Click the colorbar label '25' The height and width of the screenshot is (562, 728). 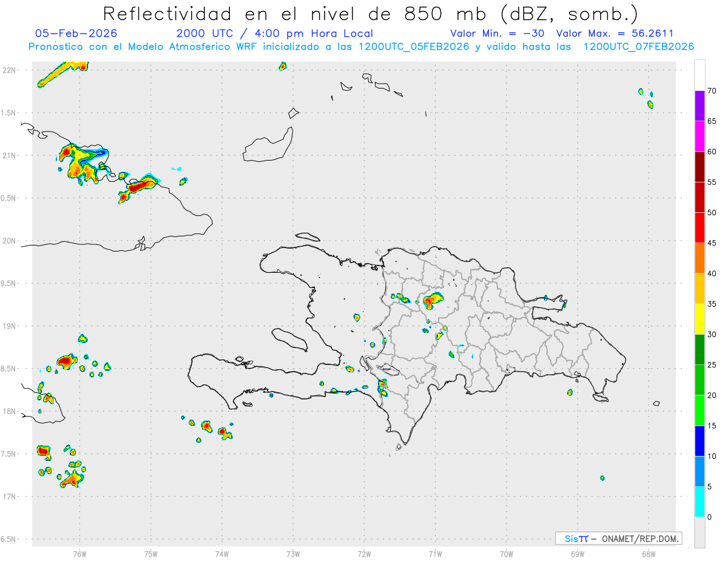(712, 365)
